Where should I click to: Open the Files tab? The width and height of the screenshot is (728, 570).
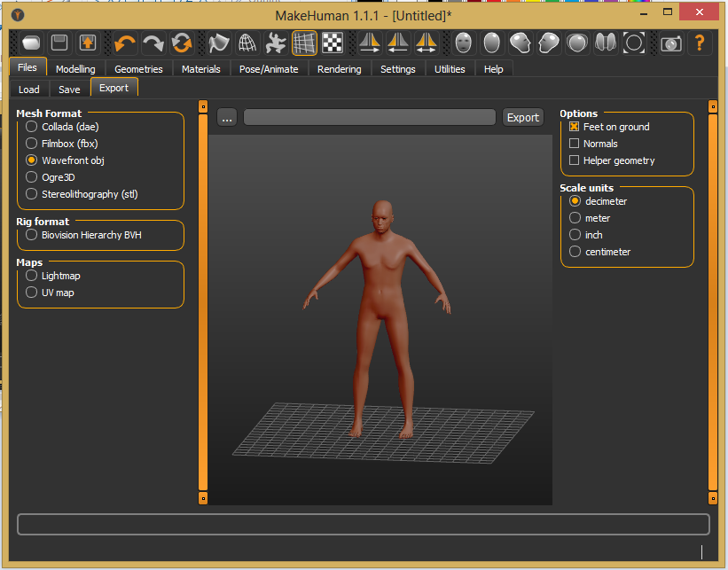[x=27, y=67]
